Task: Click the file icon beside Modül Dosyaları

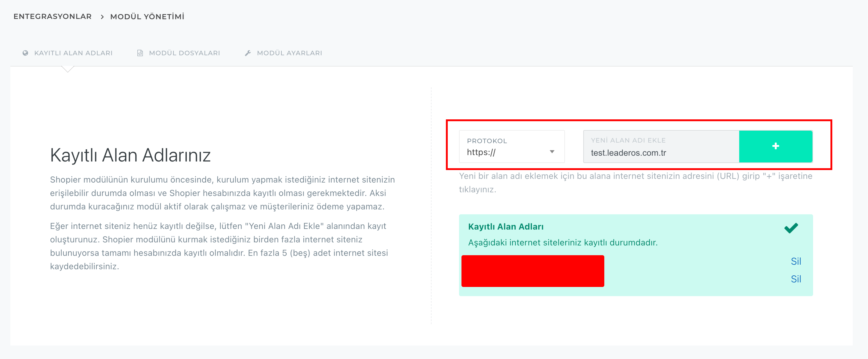Action: tap(140, 53)
